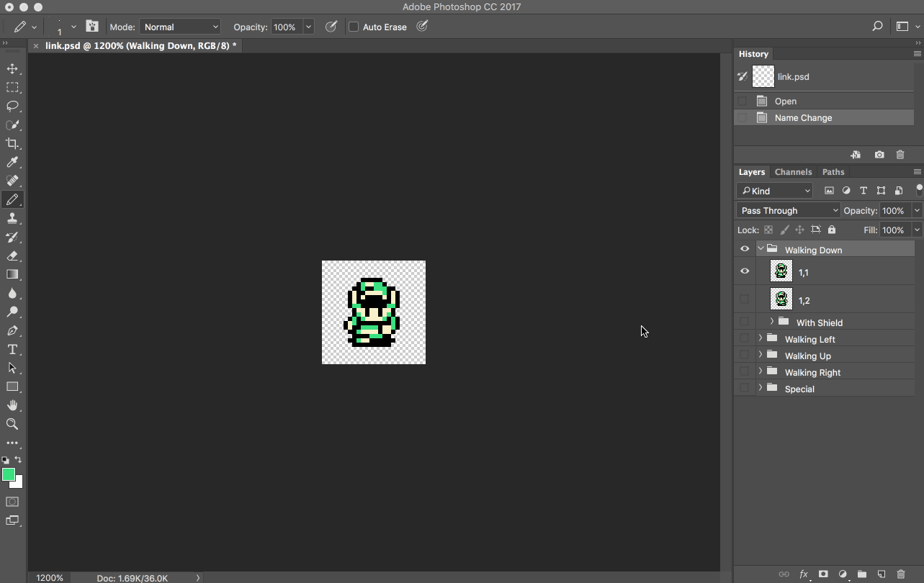The height and width of the screenshot is (583, 924).
Task: Select the Gradient tool
Action: tap(12, 275)
